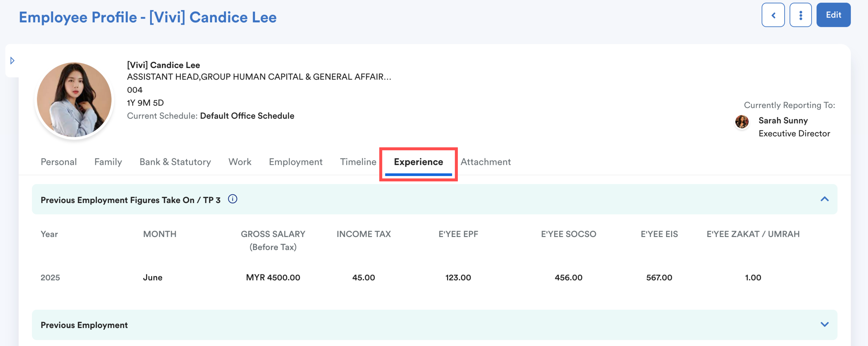Select the Employment tab
This screenshot has width=868, height=346.
pos(295,162)
